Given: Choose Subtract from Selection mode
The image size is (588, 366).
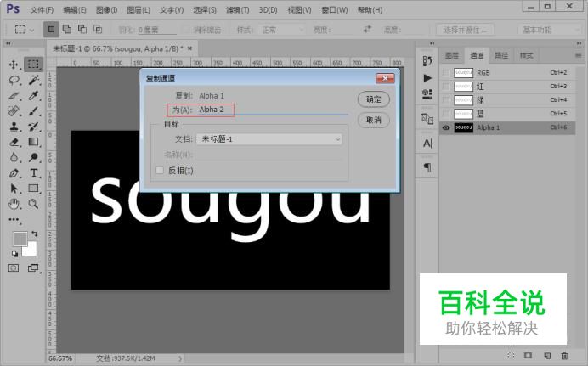Looking at the screenshot, I should [x=82, y=29].
